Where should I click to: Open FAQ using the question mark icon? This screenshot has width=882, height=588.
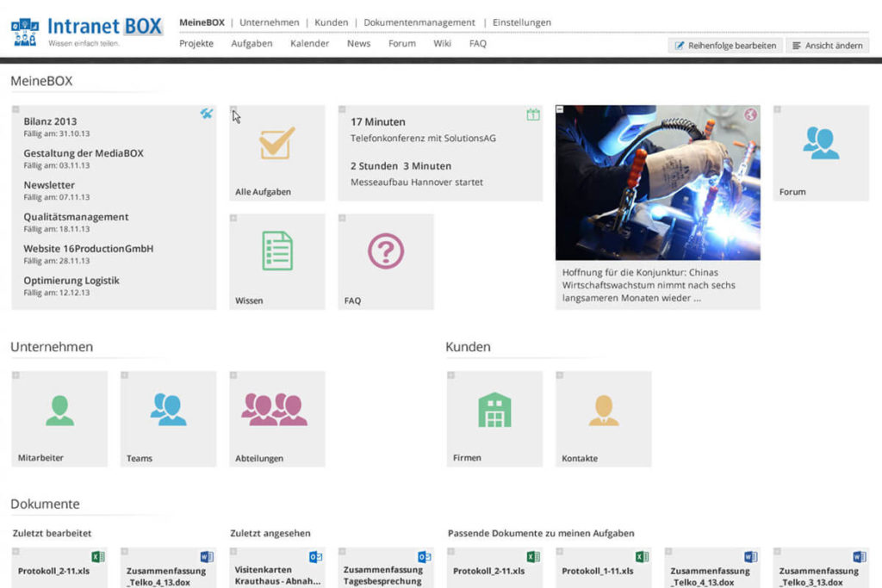[x=384, y=250]
